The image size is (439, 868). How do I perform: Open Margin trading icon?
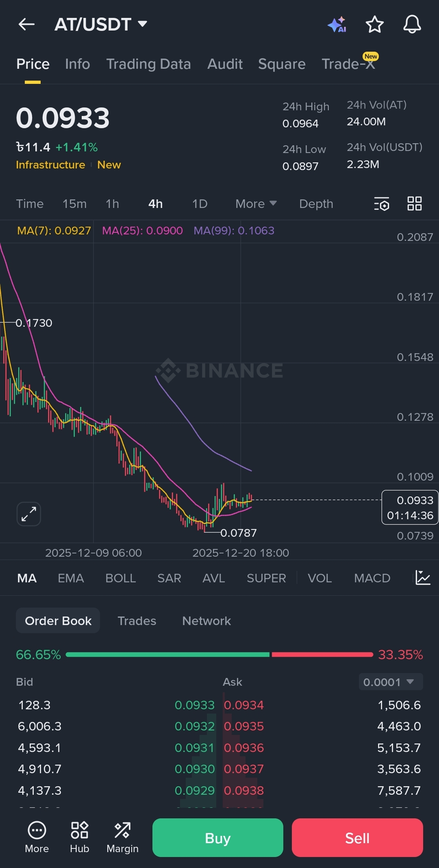coord(122,837)
